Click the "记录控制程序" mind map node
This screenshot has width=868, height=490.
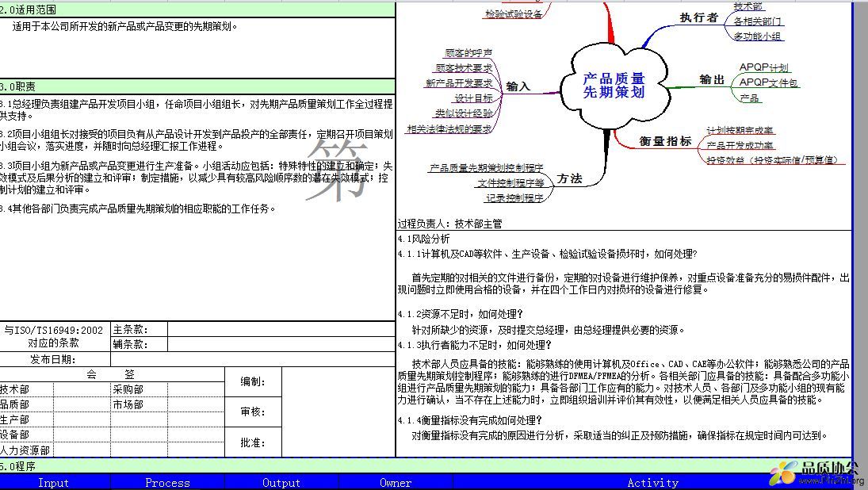point(514,197)
